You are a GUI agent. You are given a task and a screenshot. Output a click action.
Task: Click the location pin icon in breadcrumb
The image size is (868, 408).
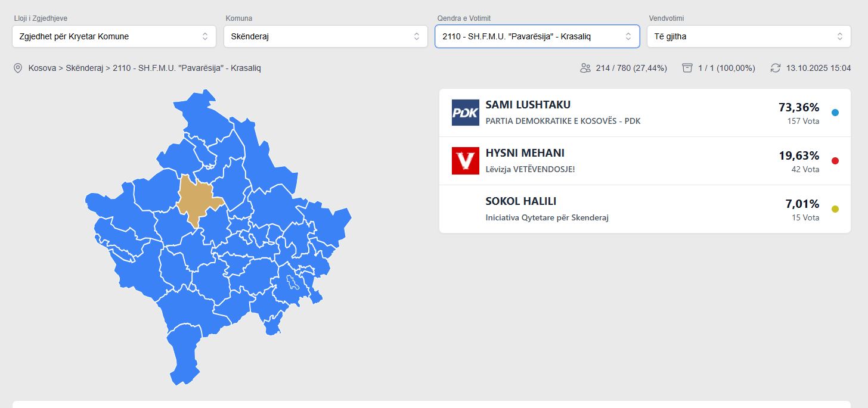coord(18,68)
